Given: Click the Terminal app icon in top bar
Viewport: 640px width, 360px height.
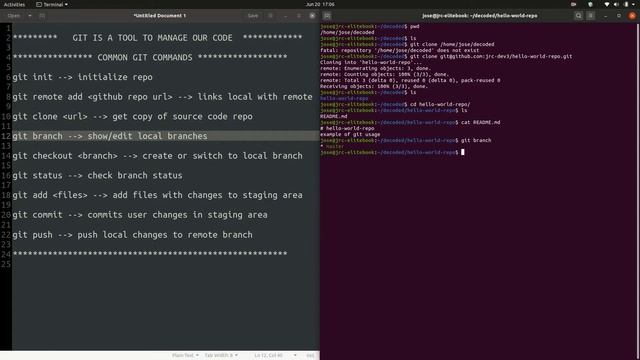Looking at the screenshot, I should [39, 4].
